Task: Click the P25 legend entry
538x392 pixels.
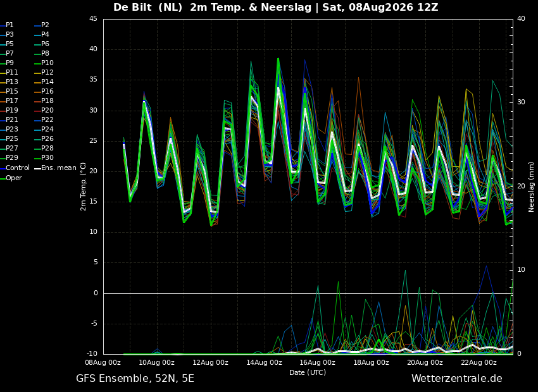Action: click(9, 138)
